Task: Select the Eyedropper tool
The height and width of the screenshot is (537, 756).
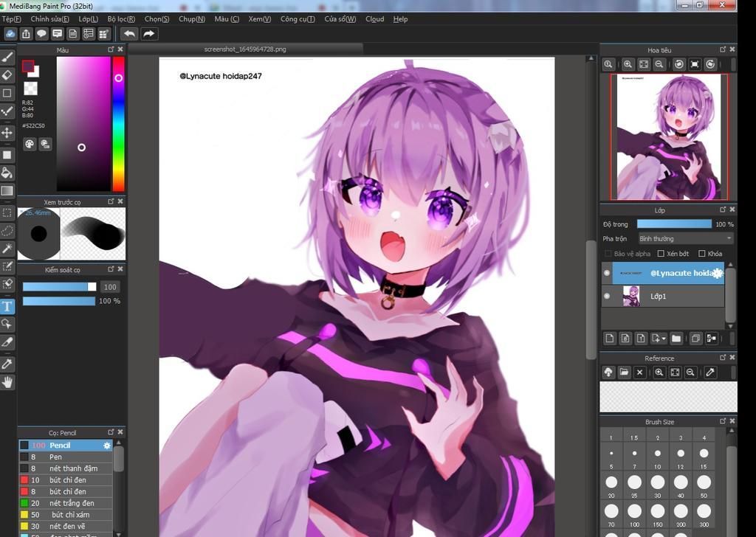Action: pyautogui.click(x=7, y=364)
